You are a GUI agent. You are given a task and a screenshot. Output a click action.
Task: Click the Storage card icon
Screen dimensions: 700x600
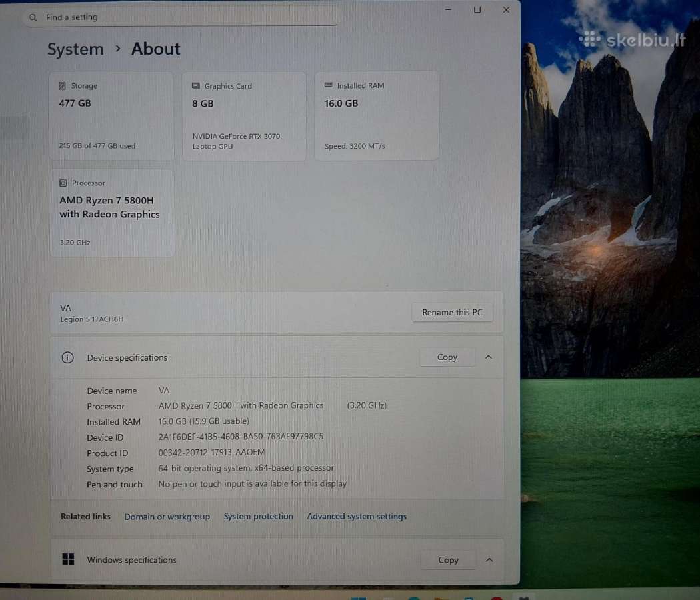[62, 86]
